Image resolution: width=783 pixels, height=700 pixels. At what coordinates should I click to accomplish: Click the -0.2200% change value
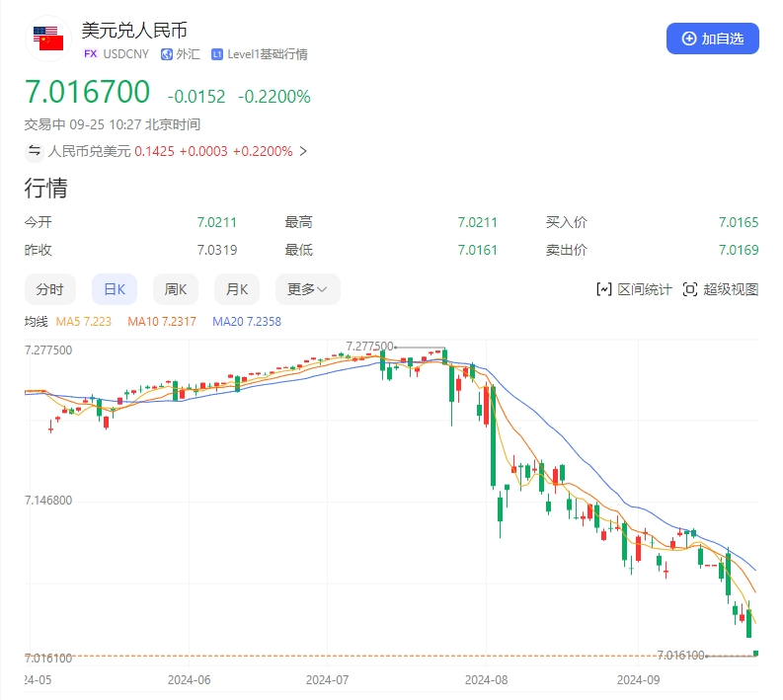pyautogui.click(x=274, y=97)
